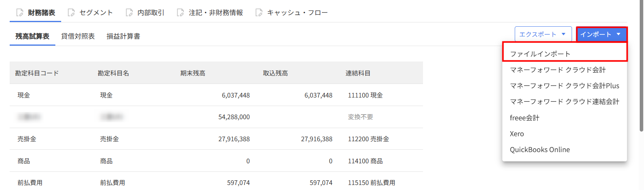Select マネーフォワード クラウド会計Plus option
Viewport: 644px width, 190px height.
point(564,86)
